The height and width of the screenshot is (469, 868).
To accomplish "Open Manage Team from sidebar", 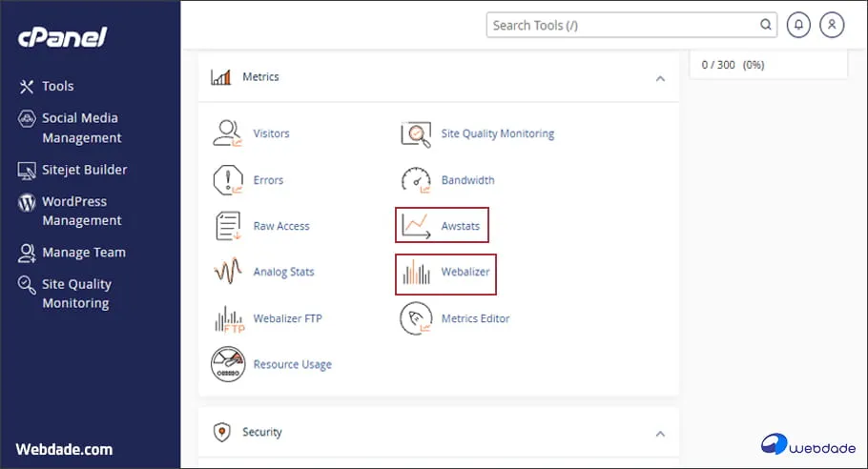I will (x=83, y=253).
